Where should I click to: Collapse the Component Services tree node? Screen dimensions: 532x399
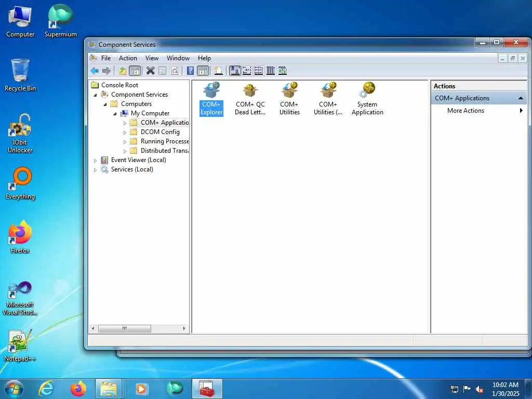(x=96, y=95)
